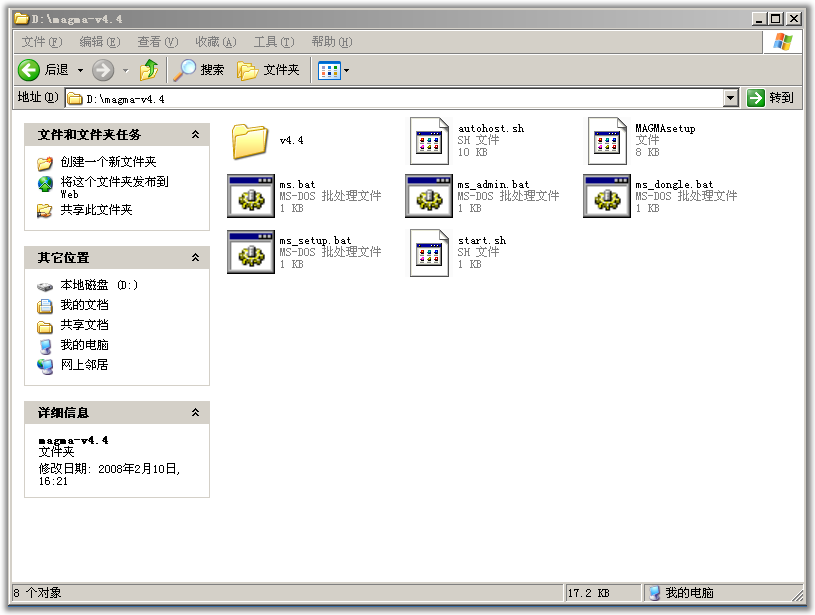The image size is (815, 615).
Task: Open the address bar dropdown list
Action: click(730, 98)
